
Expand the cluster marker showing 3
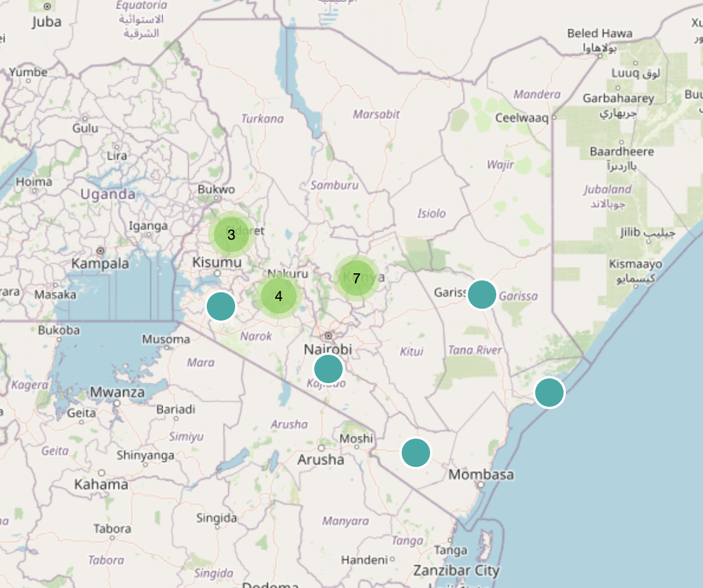[231, 234]
